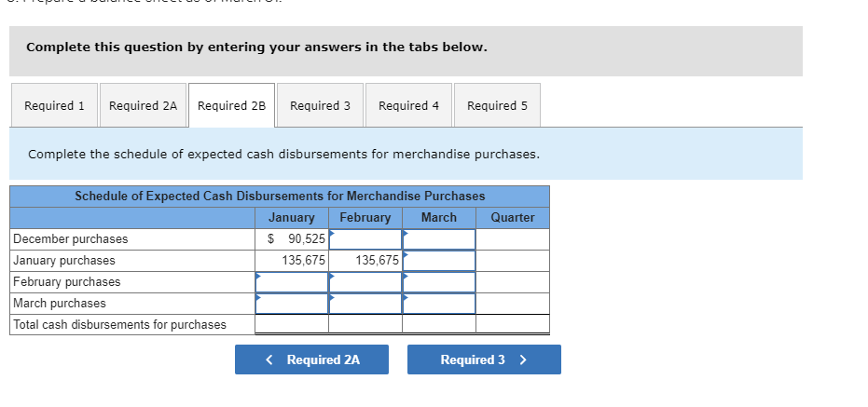Click the December purchases row label
This screenshot has height=407, width=868.
[x=71, y=239]
